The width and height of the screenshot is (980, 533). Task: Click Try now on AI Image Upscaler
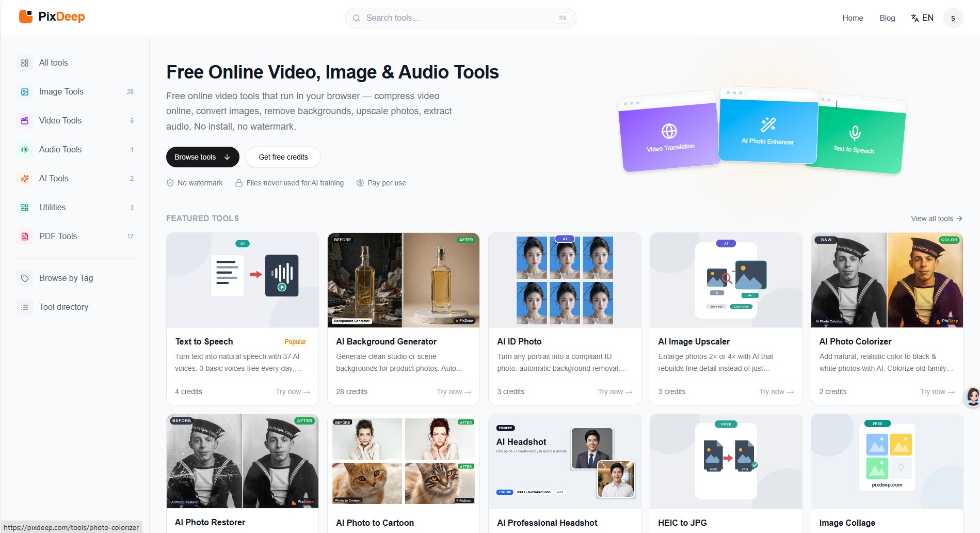pyautogui.click(x=776, y=391)
